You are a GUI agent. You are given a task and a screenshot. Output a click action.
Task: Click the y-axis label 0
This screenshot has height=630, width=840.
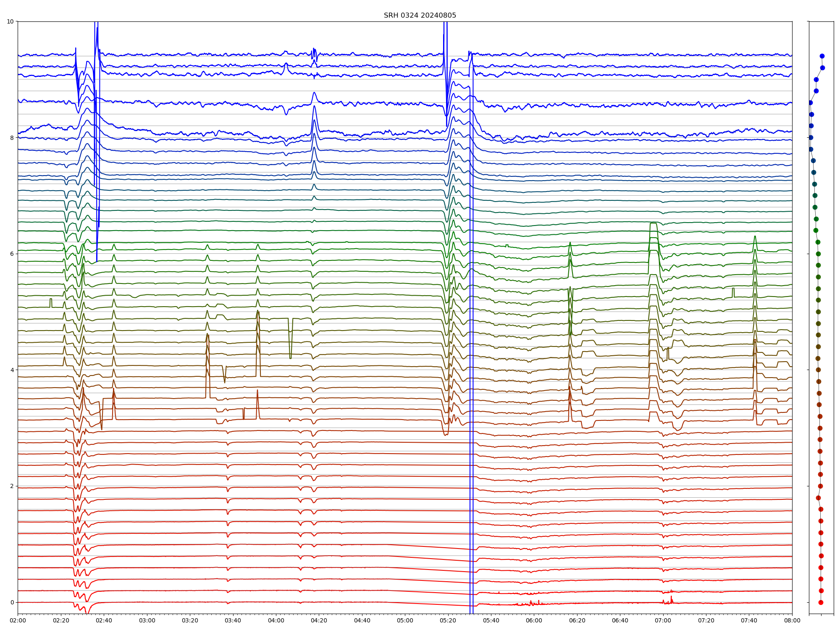[x=12, y=602]
